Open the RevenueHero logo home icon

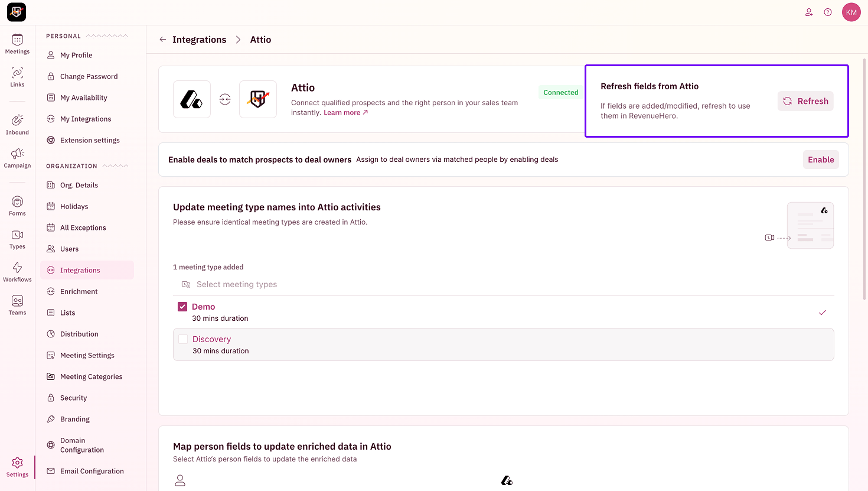click(17, 12)
